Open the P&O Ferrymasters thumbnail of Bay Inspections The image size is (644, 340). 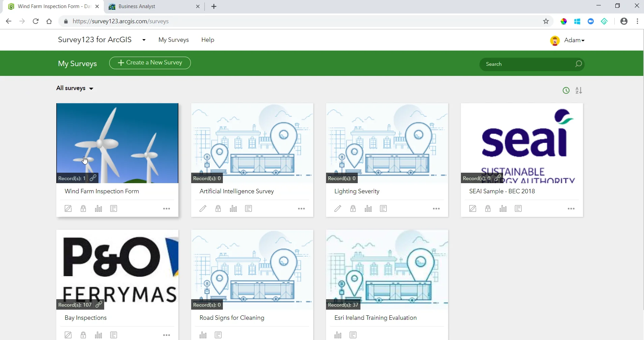(x=117, y=270)
